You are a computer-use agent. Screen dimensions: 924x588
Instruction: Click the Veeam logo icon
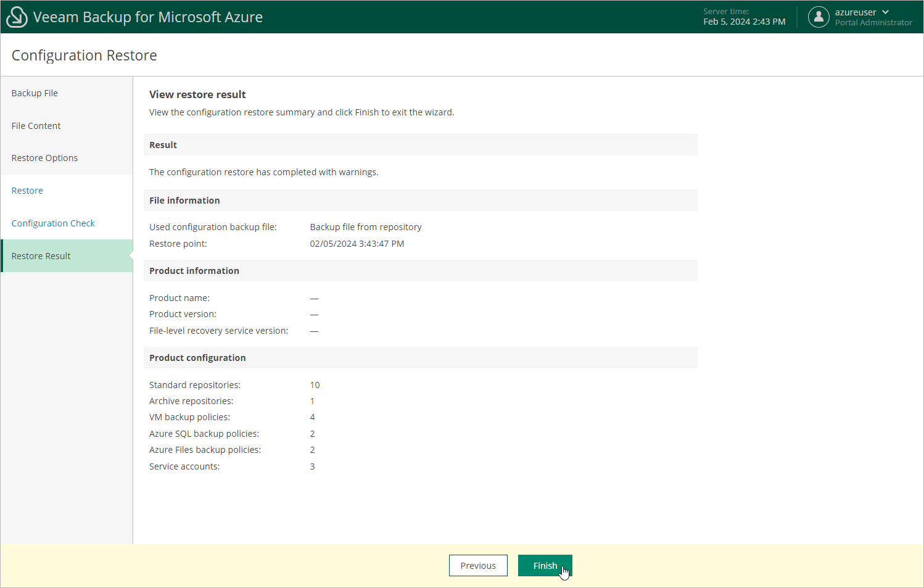(17, 17)
